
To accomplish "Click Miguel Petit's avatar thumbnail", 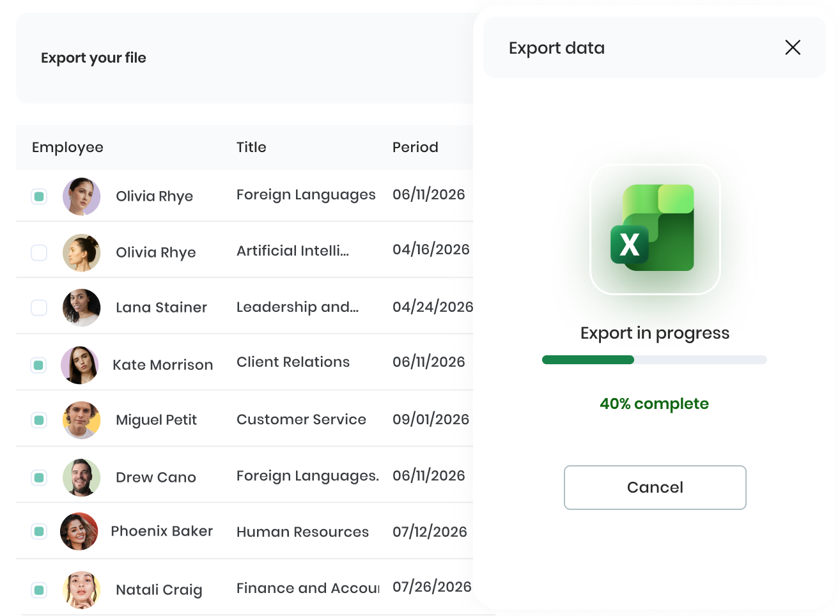I will pos(81,420).
